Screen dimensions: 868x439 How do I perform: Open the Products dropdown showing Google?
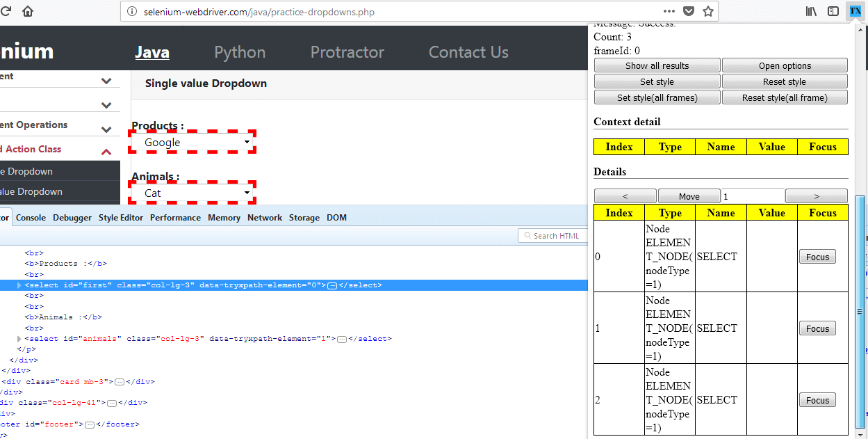(192, 142)
